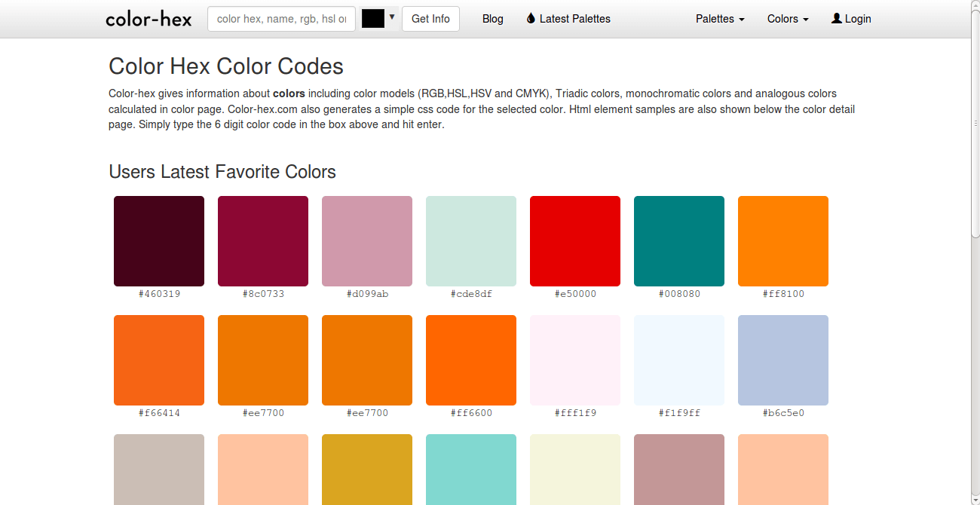
Task: Click the #d099ab hex code label
Action: pos(367,294)
